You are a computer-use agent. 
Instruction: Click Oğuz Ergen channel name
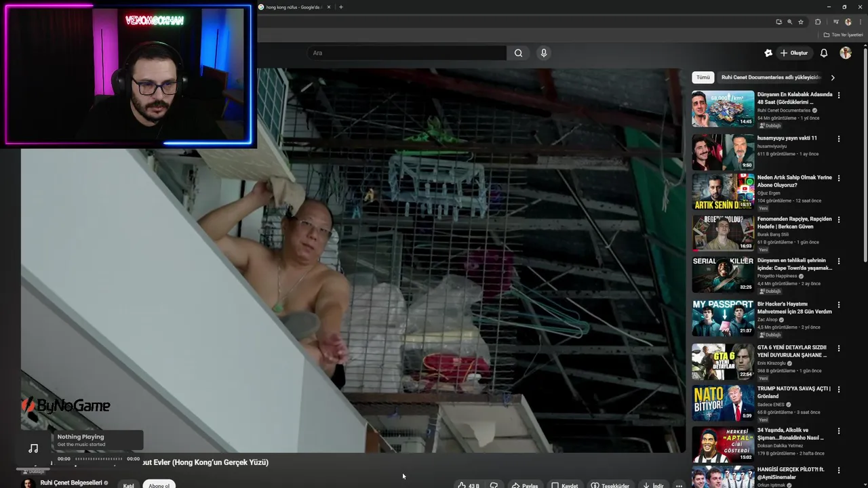pyautogui.click(x=769, y=193)
